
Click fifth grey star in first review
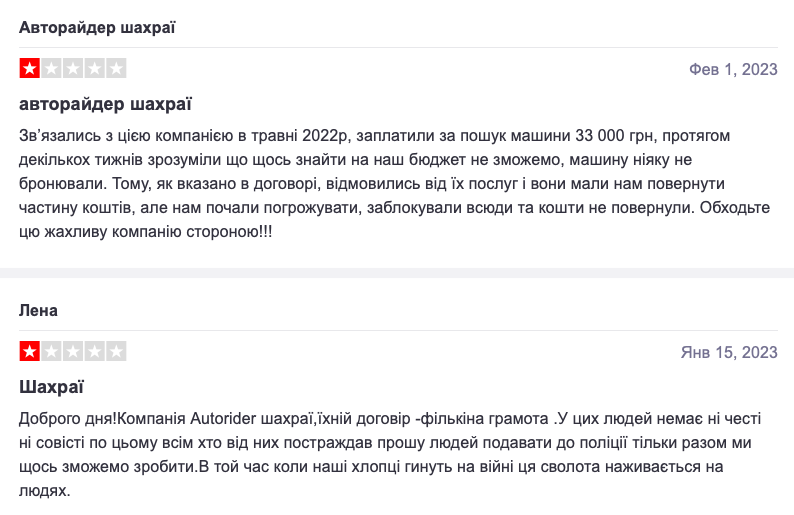(116, 68)
